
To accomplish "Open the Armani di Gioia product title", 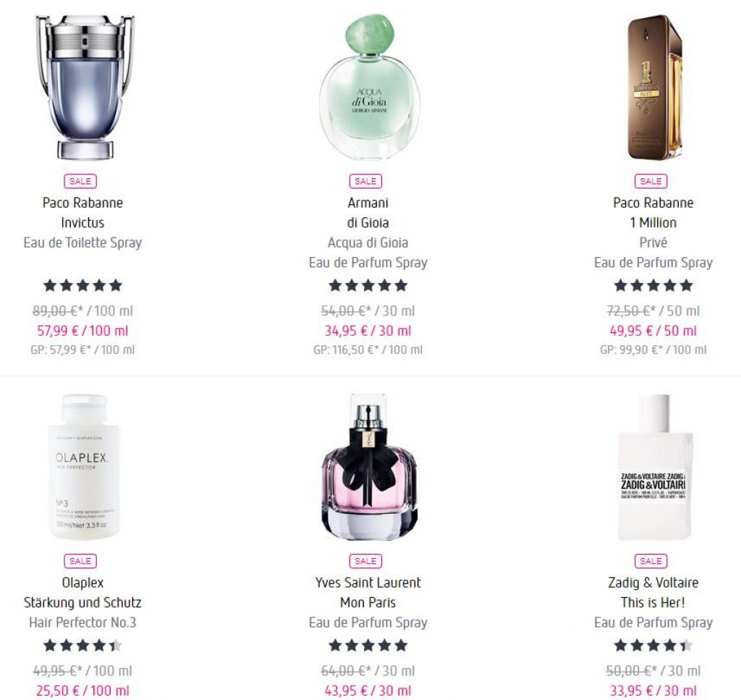I will [368, 213].
